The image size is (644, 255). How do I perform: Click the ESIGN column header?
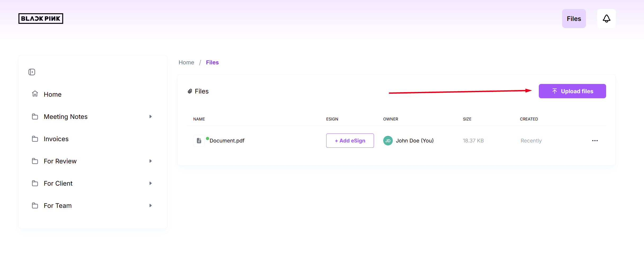point(332,119)
